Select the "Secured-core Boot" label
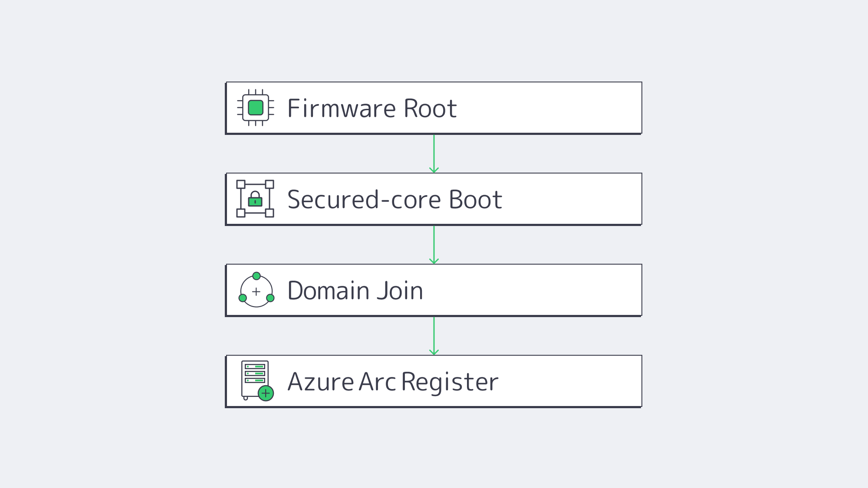This screenshot has height=488, width=868. [x=395, y=199]
